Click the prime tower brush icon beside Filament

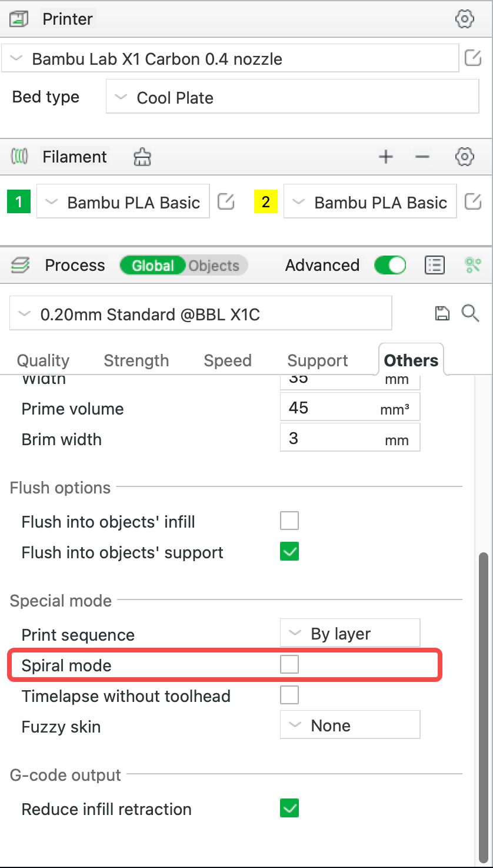coord(141,157)
